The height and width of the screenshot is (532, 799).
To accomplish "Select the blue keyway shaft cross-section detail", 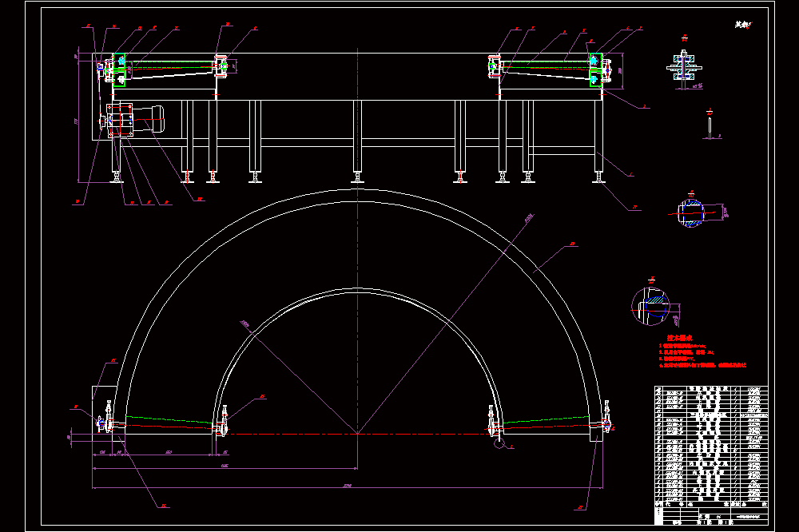I will tap(691, 212).
